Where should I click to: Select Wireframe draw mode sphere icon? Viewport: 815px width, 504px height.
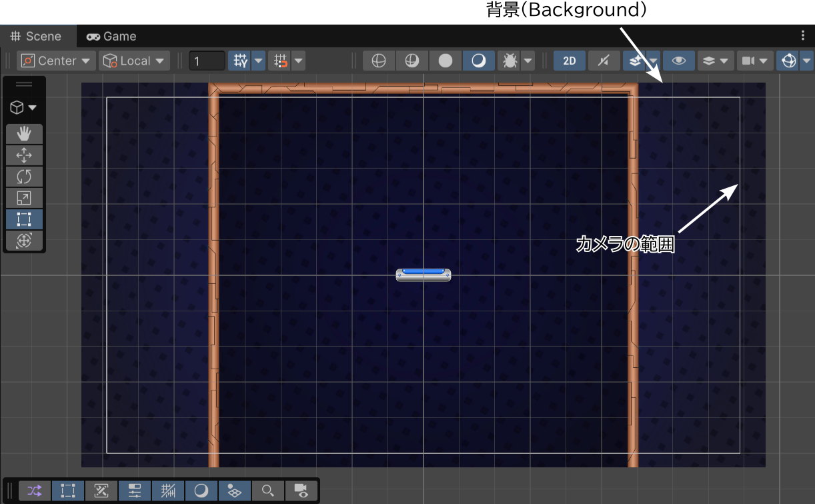point(379,61)
